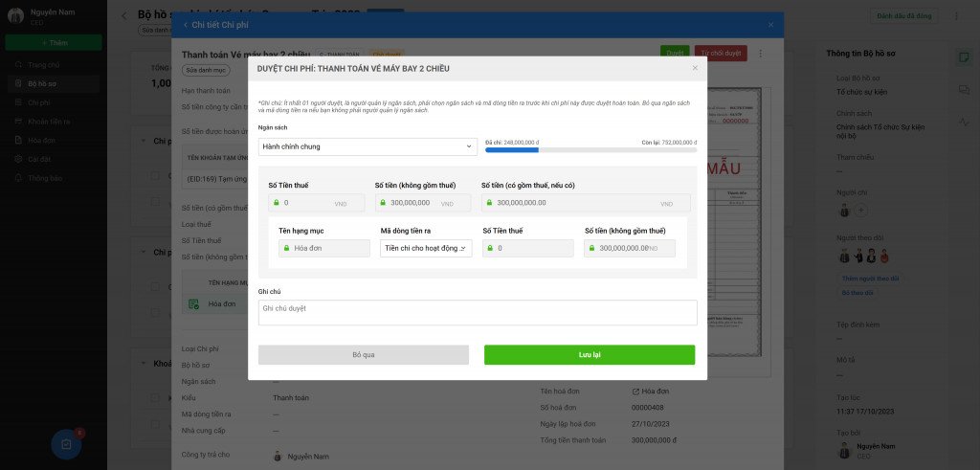Click the budget spent progress bar
980x470 pixels.
click(590, 150)
